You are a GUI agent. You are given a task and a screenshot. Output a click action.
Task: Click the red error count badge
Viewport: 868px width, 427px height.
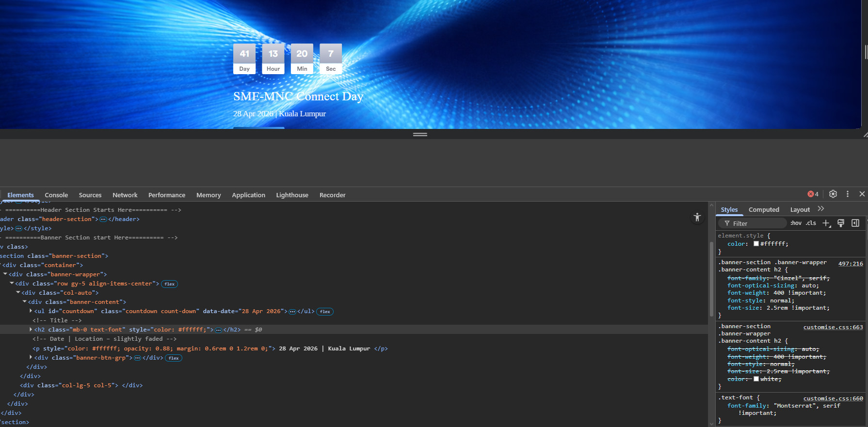pos(813,194)
